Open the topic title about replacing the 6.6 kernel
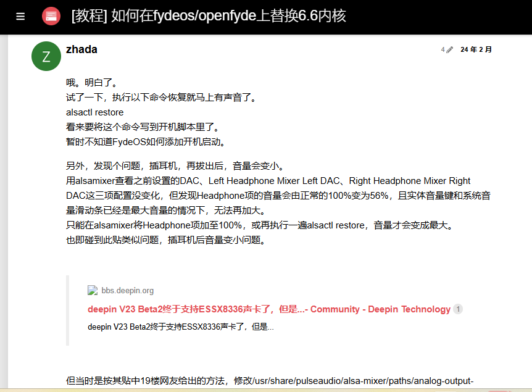532x392 pixels. (x=209, y=16)
